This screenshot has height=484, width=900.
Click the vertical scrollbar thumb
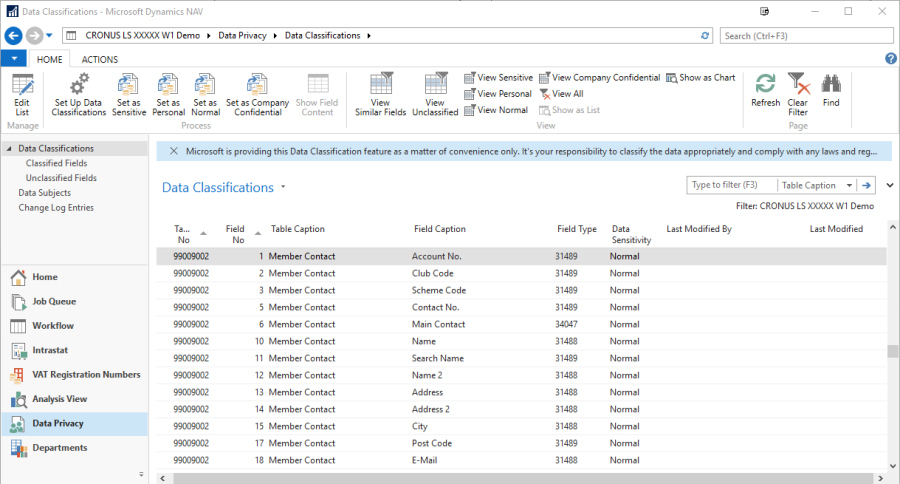[892, 351]
